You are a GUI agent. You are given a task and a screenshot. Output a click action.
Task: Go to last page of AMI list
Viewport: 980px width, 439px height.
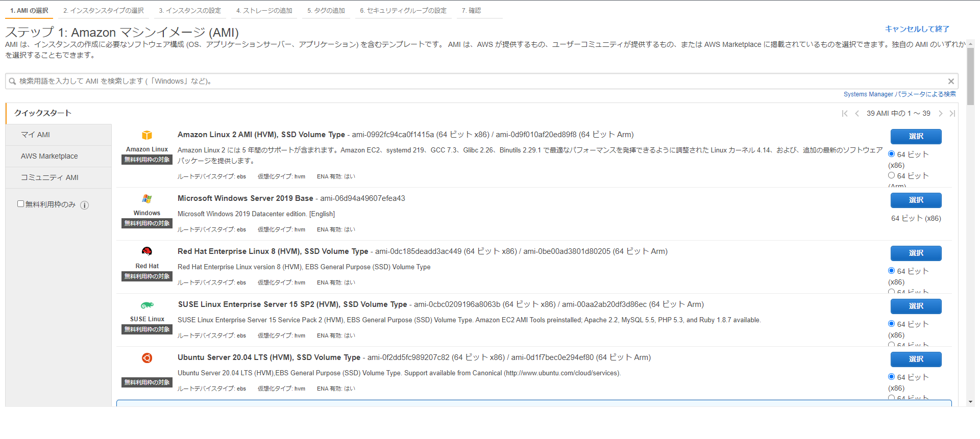coord(952,113)
